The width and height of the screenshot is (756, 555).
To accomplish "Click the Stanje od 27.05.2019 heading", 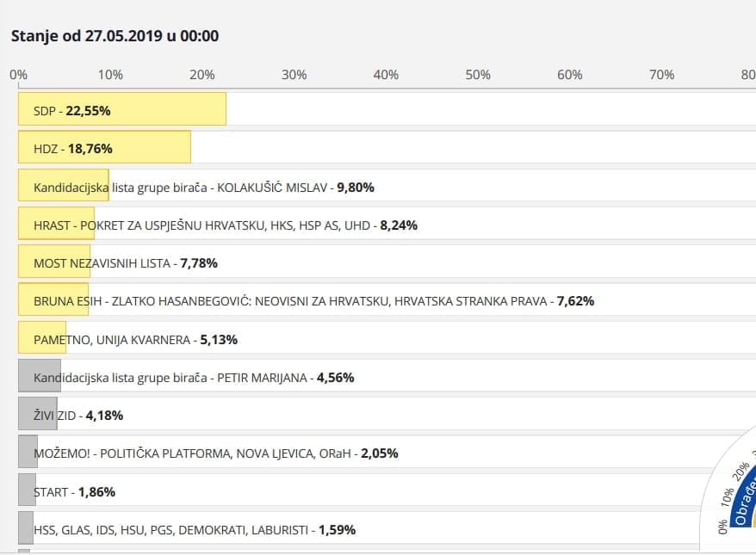I will tap(115, 36).
